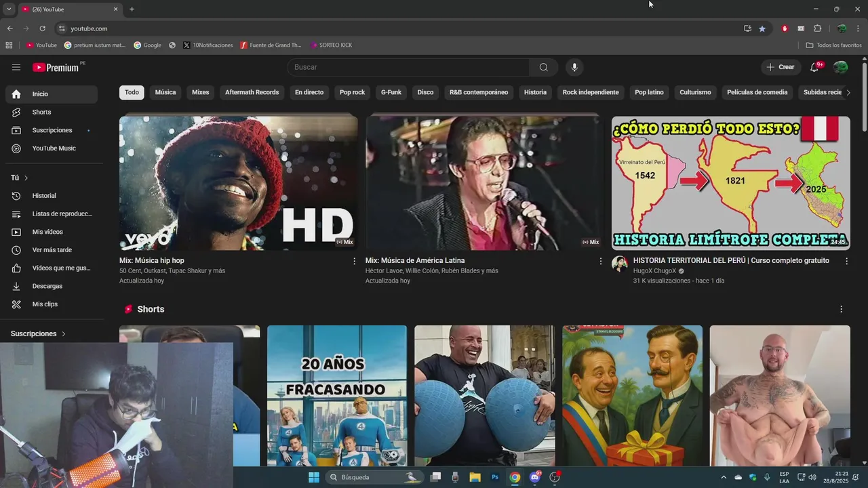
Task: Open Photoshop from the taskbar
Action: tap(495, 477)
